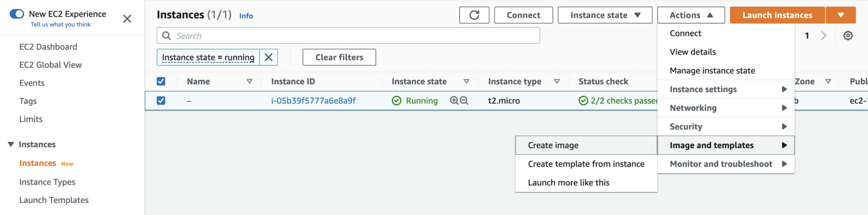
Task: Click the refresh instances icon button
Action: tap(474, 15)
